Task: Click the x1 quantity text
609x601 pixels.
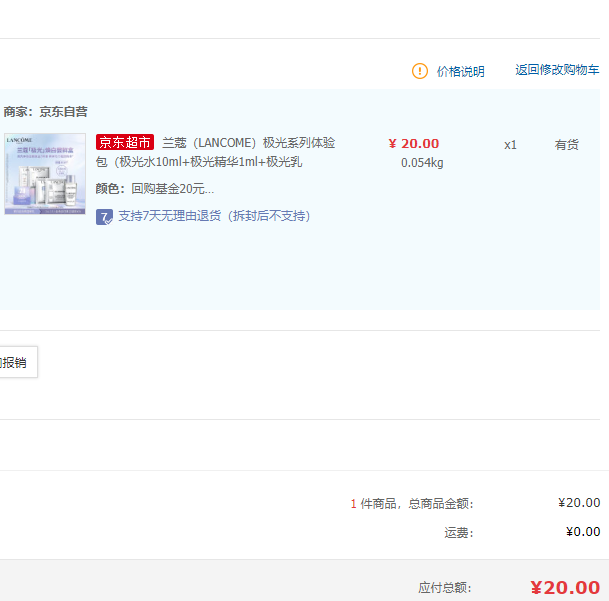Action: pyautogui.click(x=510, y=145)
